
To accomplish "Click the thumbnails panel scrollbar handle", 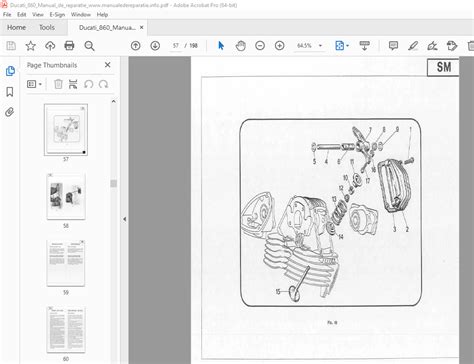I will pos(114,184).
